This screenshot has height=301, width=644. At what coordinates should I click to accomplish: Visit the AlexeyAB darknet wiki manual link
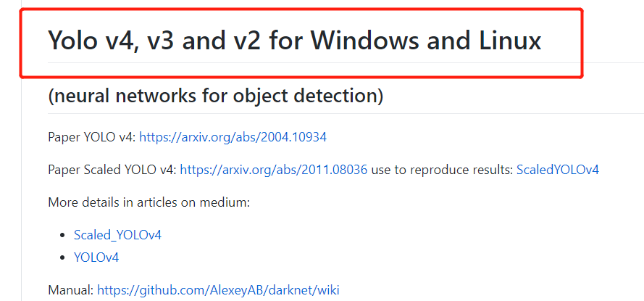tap(218, 290)
